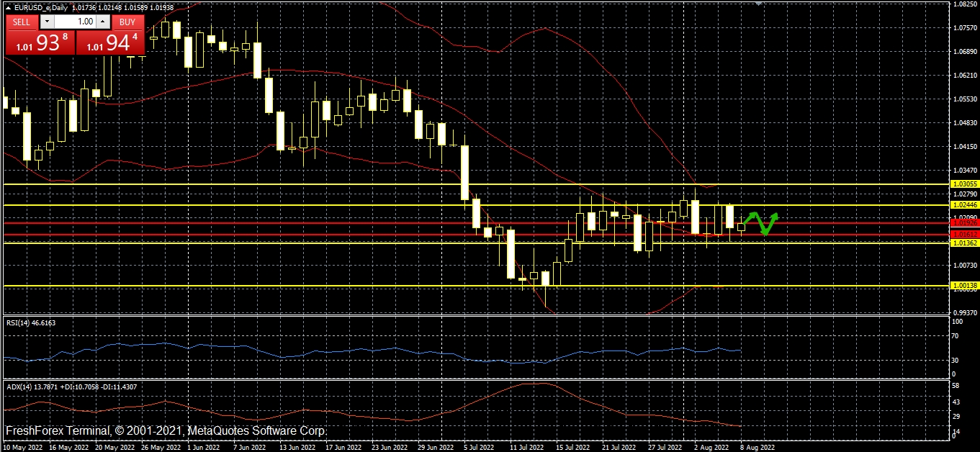Viewport: 980px width, 452px height.
Task: Click the buy price 1.01 94 tile
Action: pyautogui.click(x=110, y=43)
